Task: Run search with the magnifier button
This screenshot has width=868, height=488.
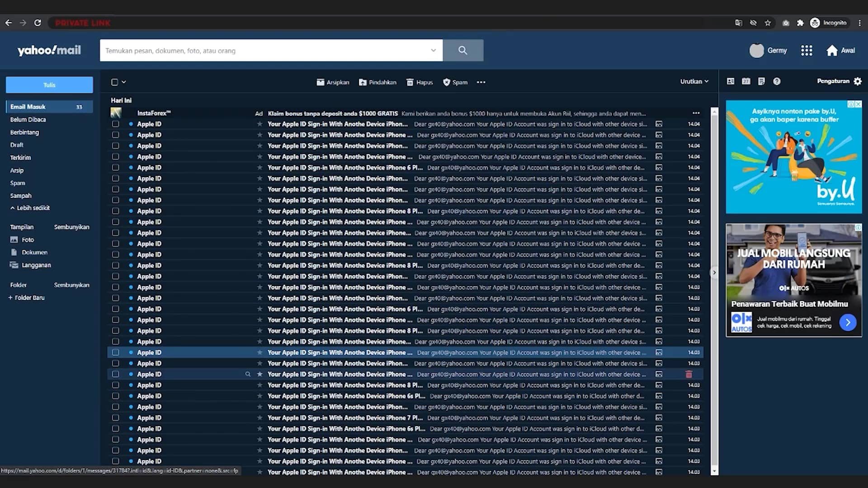Action: pos(463,50)
